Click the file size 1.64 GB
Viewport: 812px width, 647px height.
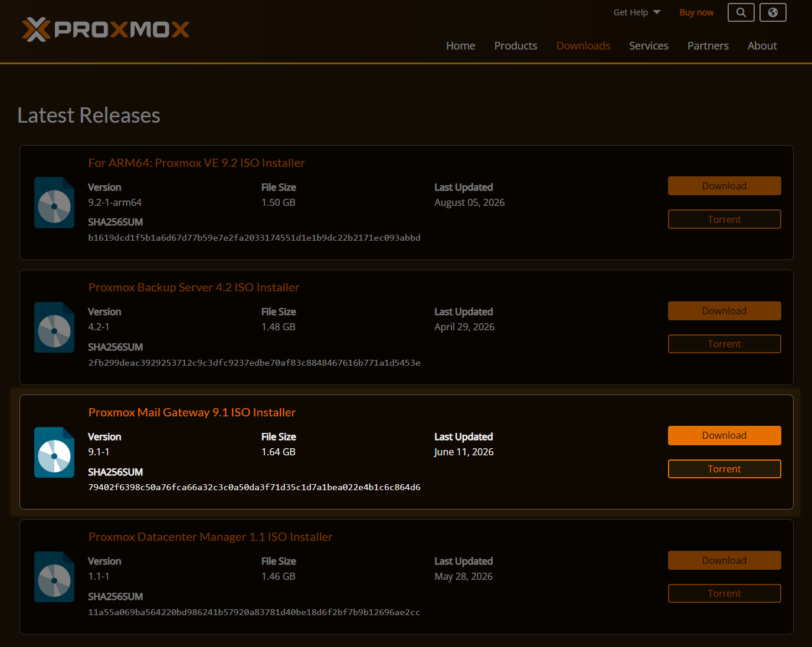coord(279,452)
